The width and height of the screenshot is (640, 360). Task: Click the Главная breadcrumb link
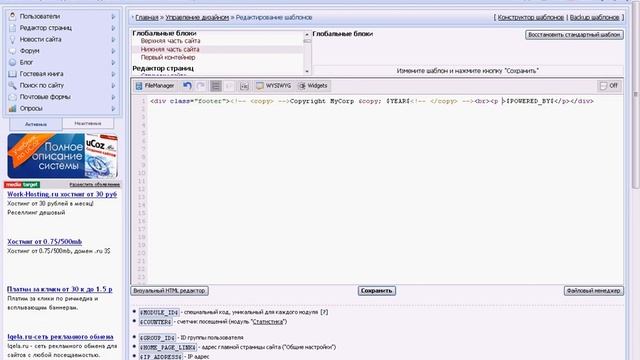147,18
